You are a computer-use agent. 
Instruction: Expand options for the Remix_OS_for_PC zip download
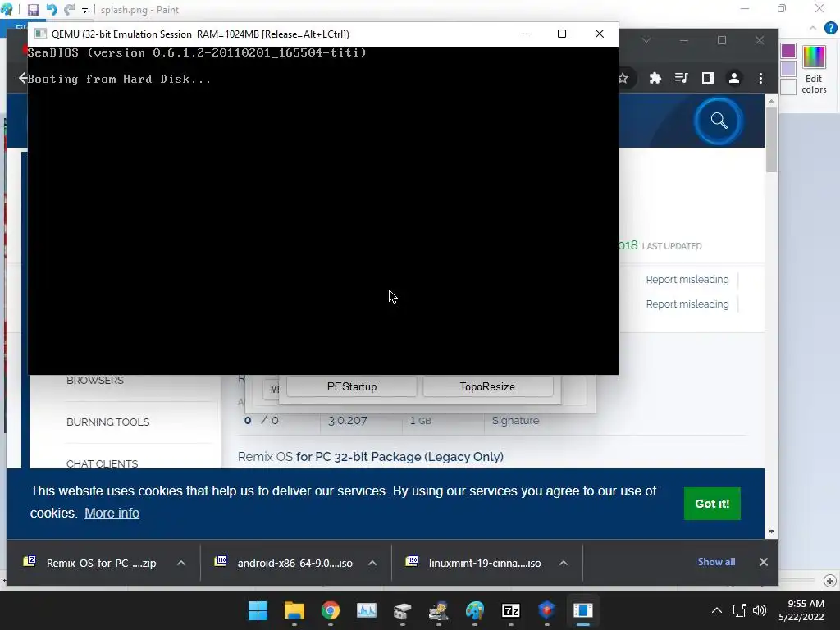(181, 563)
